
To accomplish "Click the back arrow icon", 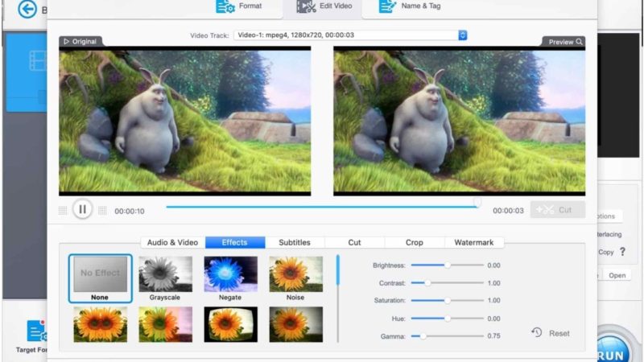I will tap(27, 9).
